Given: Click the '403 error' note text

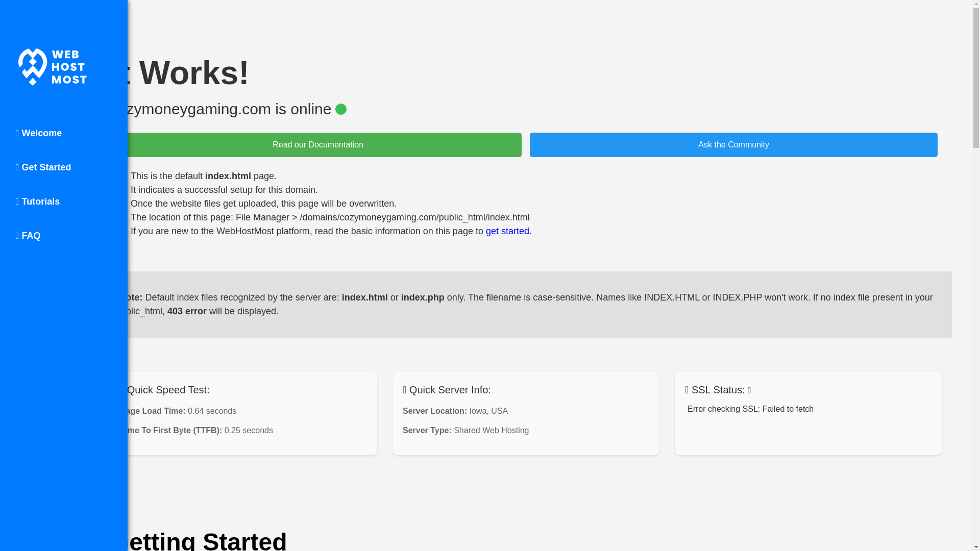Looking at the screenshot, I should [187, 311].
